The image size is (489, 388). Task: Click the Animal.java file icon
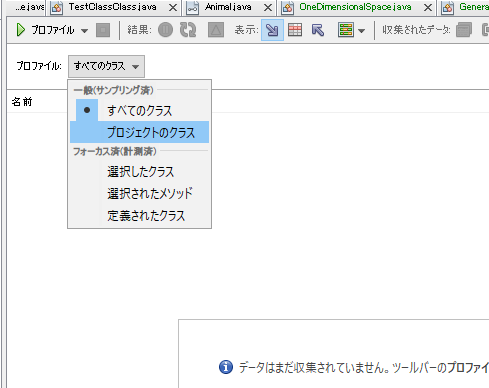tap(193, 8)
